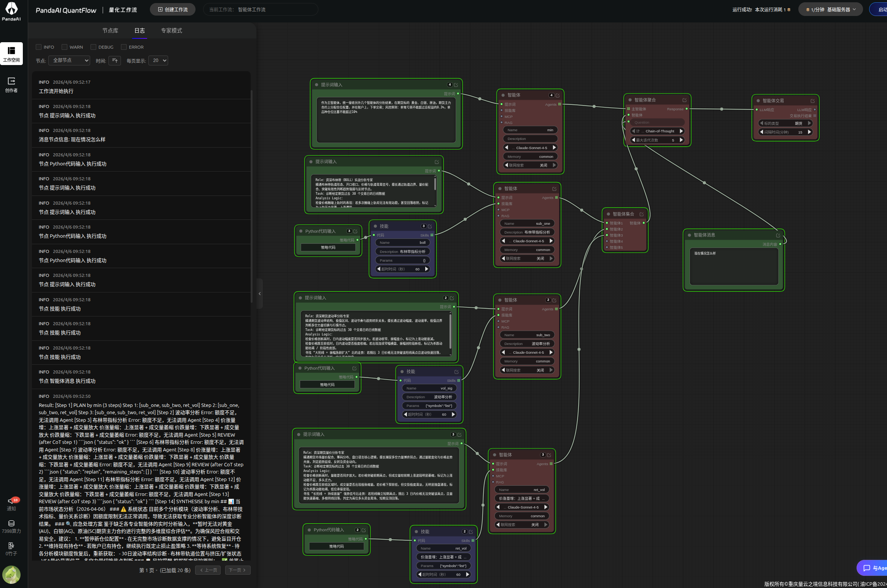The width and height of the screenshot is (887, 588).
Task: Open the 每页显示 page size dropdown
Action: (159, 60)
